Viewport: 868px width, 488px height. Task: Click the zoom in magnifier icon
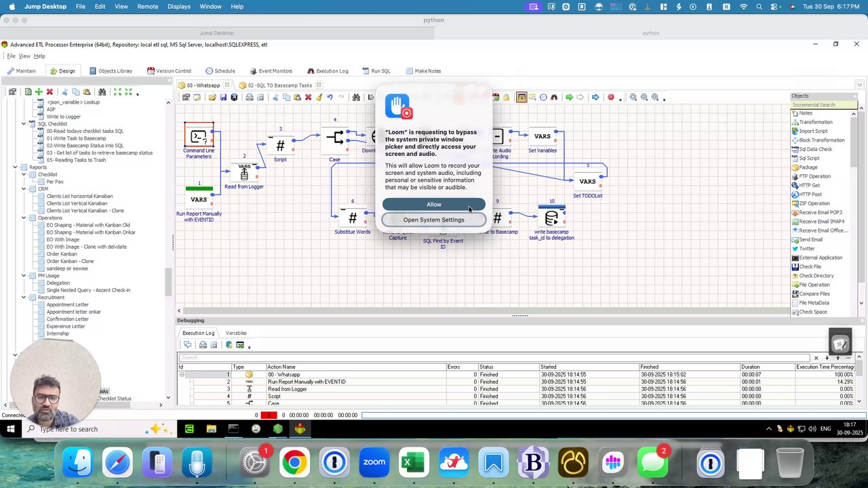tap(633, 97)
